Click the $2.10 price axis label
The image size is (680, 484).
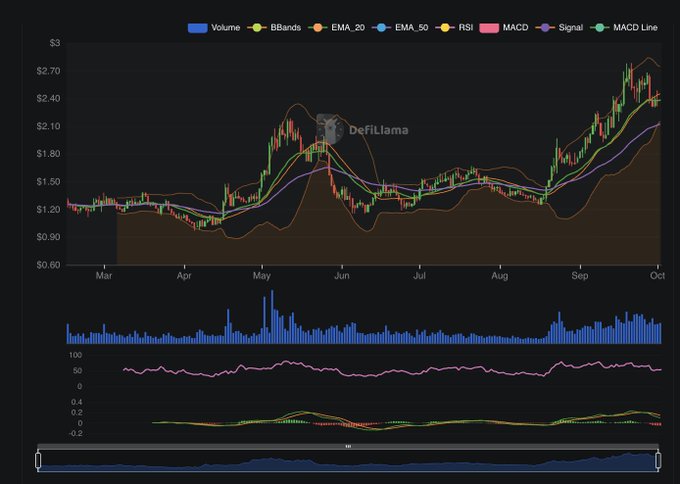(49, 126)
